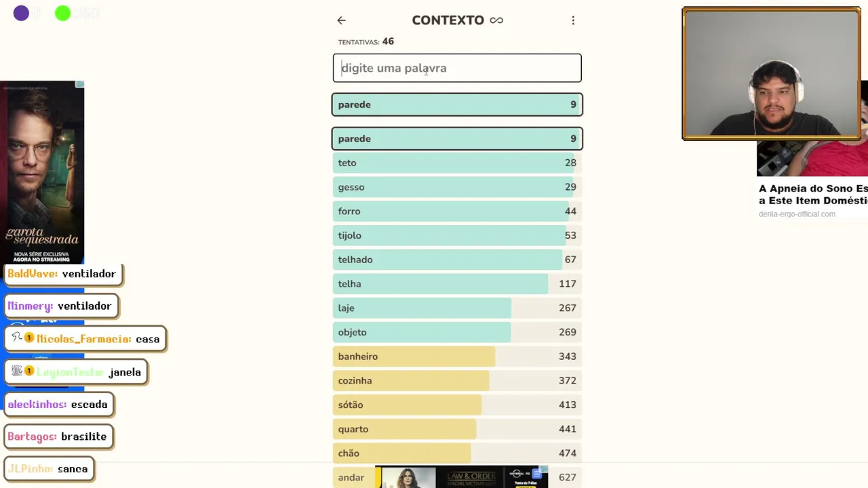Select the 'sótão' guess row
Image resolution: width=868 pixels, height=488 pixels.
click(457, 405)
